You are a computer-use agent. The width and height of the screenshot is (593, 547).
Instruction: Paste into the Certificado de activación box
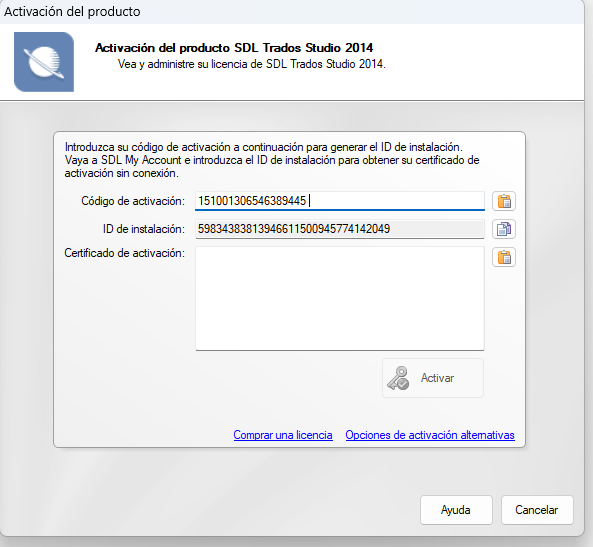(x=504, y=257)
